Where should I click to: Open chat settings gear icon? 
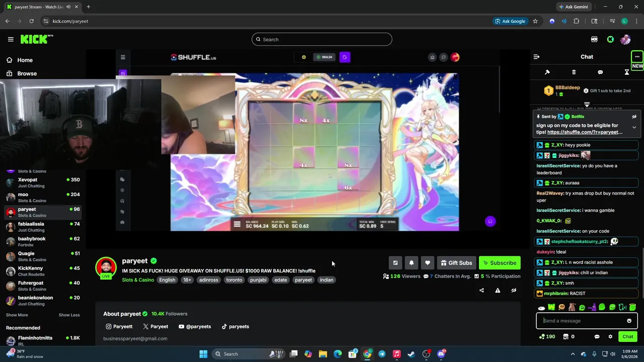pyautogui.click(x=610, y=337)
